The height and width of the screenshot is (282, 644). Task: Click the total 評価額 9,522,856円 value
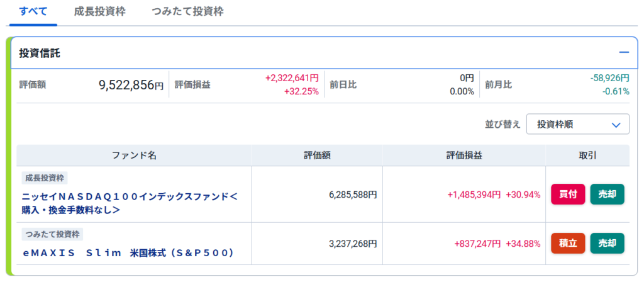click(x=131, y=85)
